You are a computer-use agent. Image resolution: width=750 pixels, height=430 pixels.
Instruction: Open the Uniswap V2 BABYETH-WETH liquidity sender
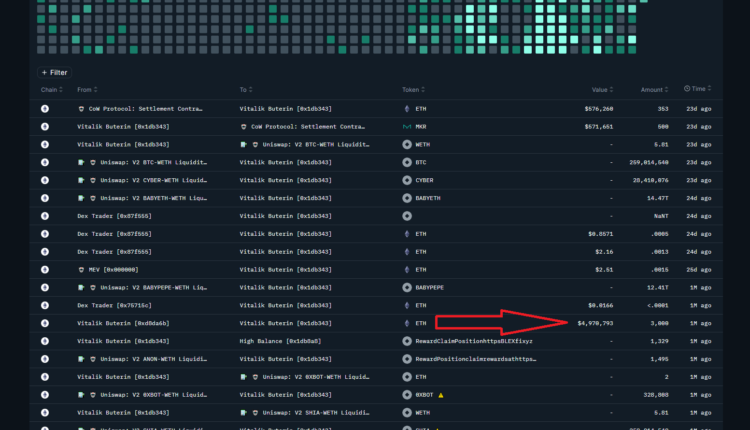153,198
